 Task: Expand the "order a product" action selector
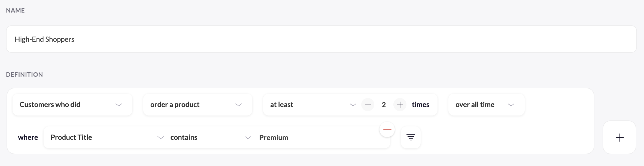point(198,105)
